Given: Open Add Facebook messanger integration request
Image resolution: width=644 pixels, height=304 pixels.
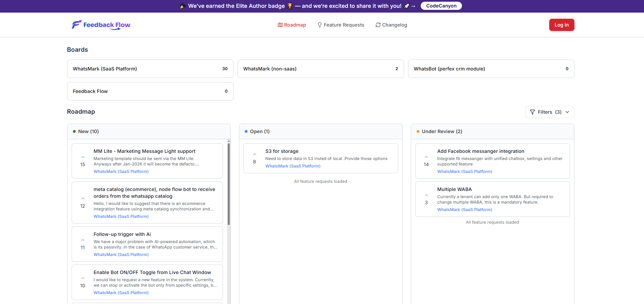Looking at the screenshot, I should coord(481,151).
